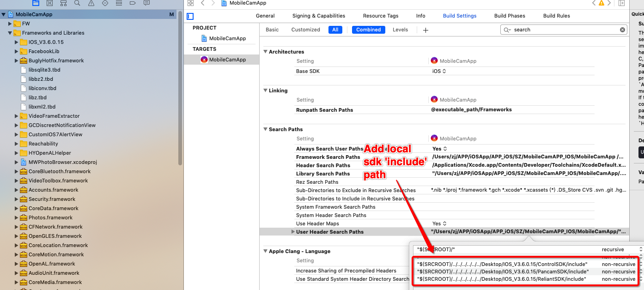Open the Build Rules tab
Screen dimensions: 644x290
[x=557, y=16]
